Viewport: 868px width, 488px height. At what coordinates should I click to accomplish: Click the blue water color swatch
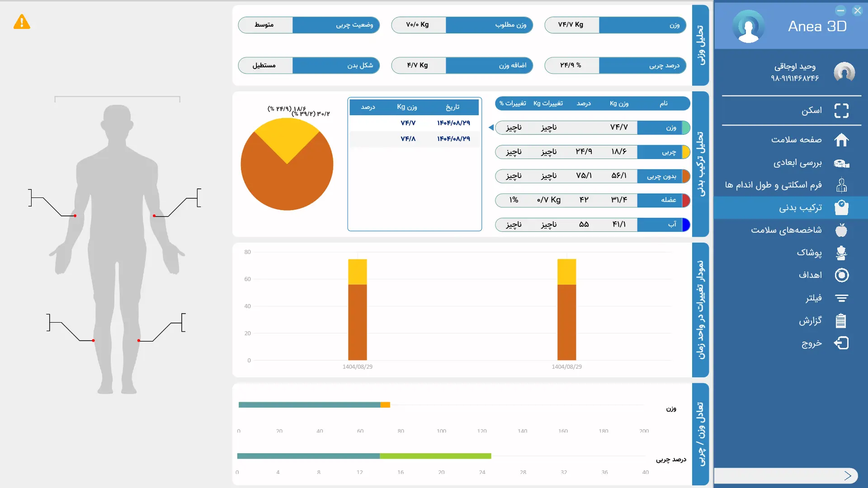point(686,225)
